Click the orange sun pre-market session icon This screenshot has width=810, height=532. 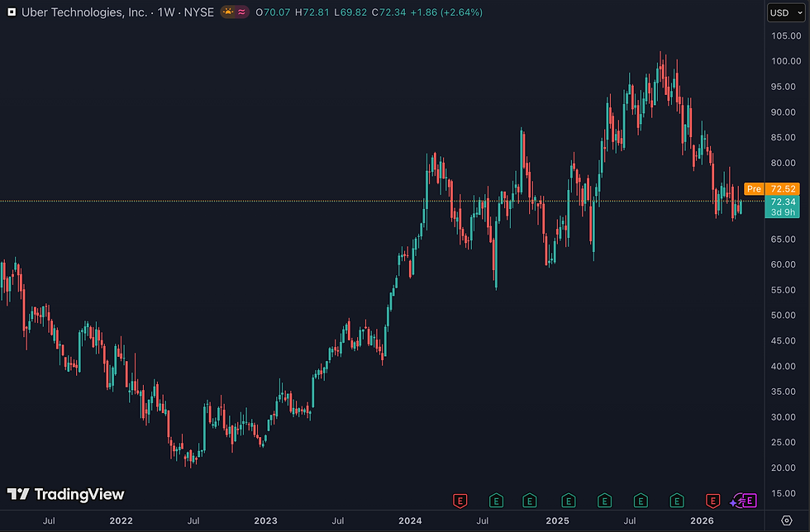pos(228,12)
